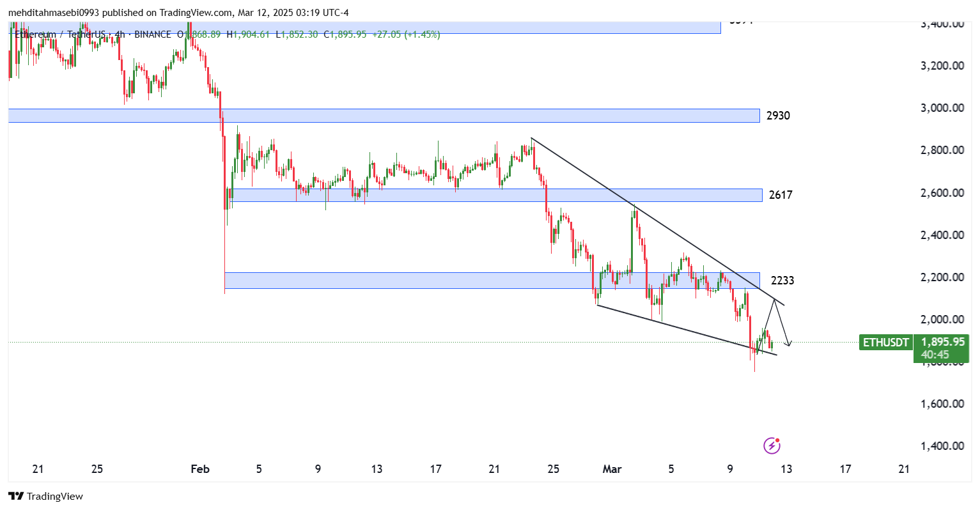Image resolution: width=980 pixels, height=510 pixels.
Task: Click the TradingView logo at bottom left
Action: tap(45, 496)
